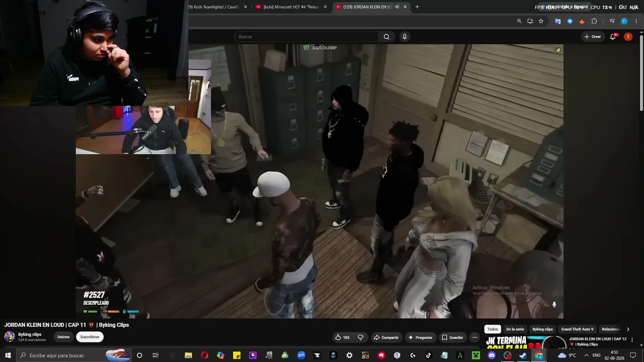Image resolution: width=644 pixels, height=362 pixels.
Task: Like the video with thumbs up
Action: pos(343,337)
